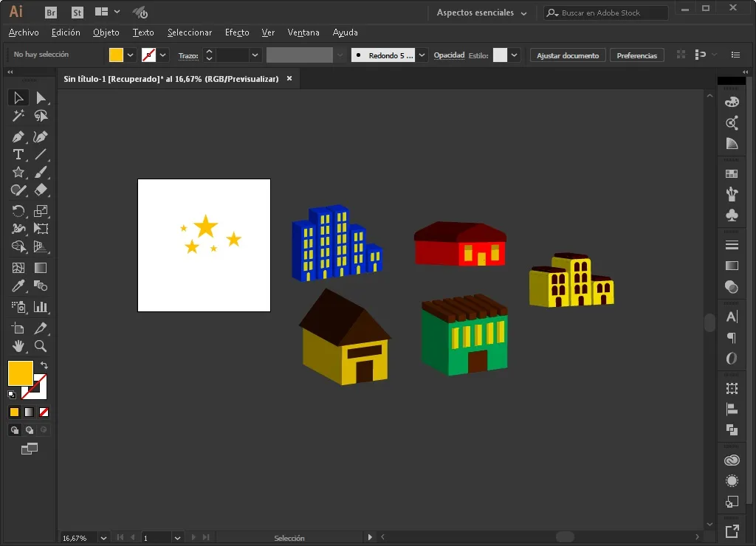Set paint mode to Gradient
This screenshot has height=546, width=756.
(30, 412)
